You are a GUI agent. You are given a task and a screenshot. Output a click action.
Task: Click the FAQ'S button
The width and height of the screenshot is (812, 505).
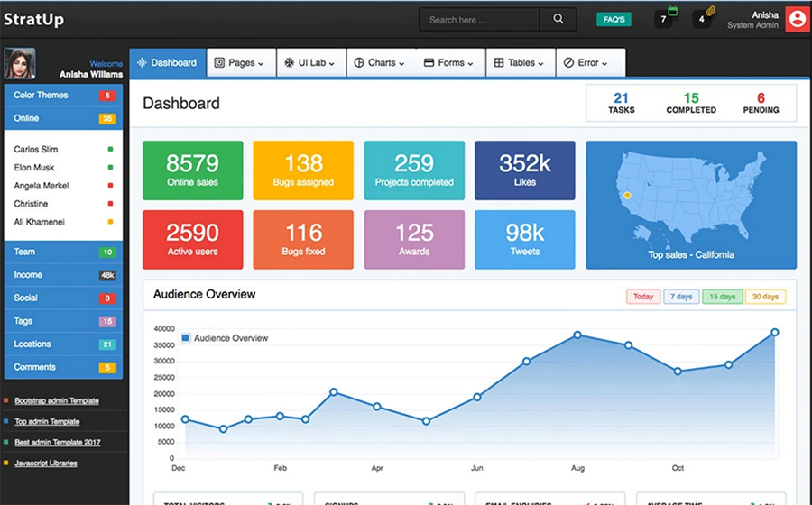point(614,19)
